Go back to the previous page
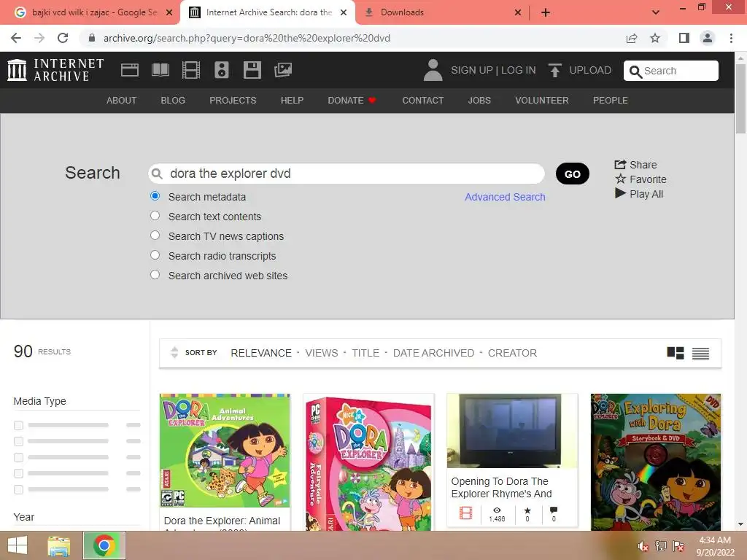Screen dimensions: 747x560 click(x=16, y=38)
